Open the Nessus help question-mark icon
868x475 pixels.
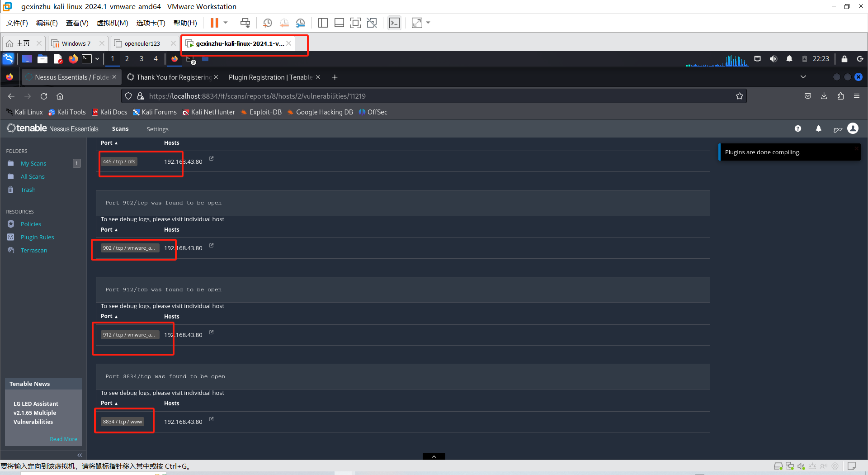[x=798, y=129]
